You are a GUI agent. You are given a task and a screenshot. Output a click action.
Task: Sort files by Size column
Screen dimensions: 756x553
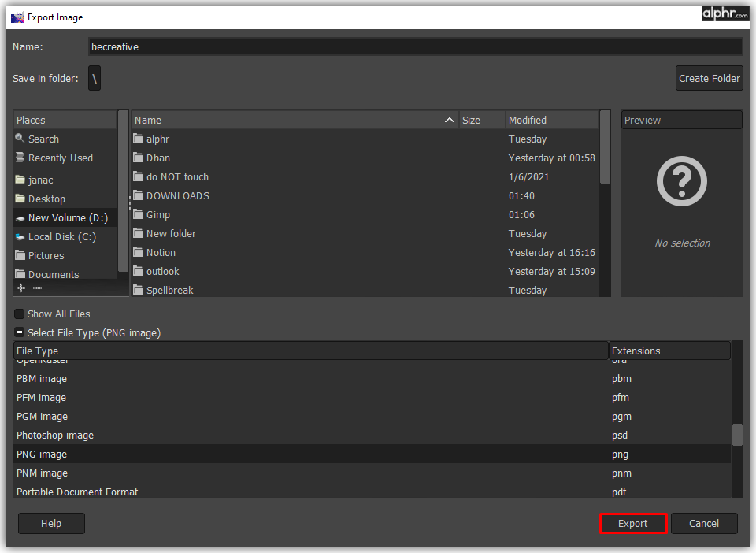point(482,120)
